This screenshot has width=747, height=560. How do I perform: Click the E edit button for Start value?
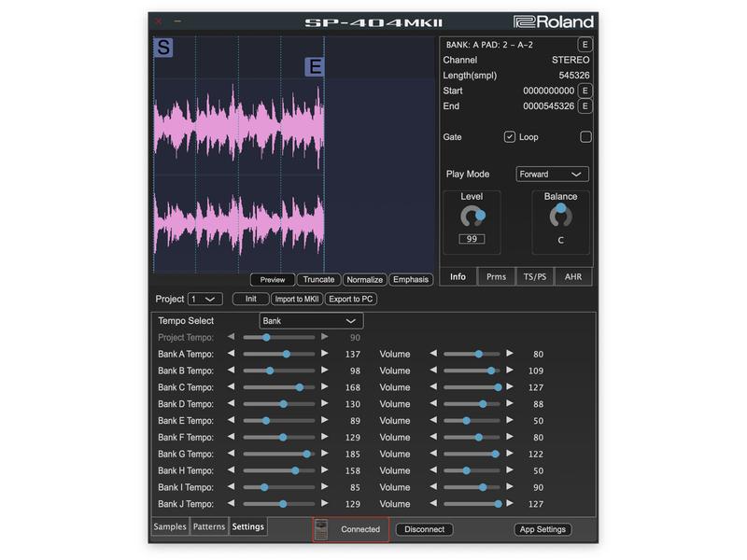585,91
